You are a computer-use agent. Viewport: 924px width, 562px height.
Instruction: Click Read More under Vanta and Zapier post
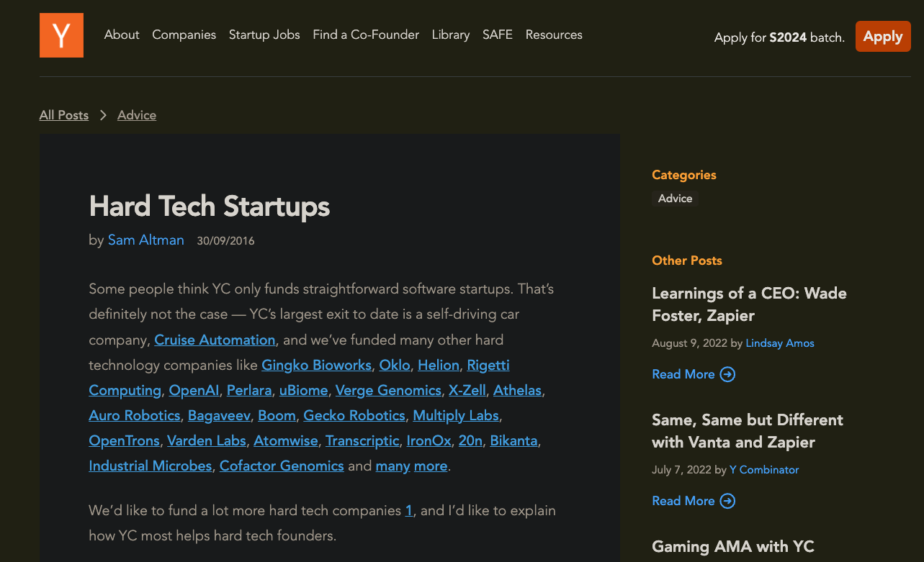(x=683, y=501)
